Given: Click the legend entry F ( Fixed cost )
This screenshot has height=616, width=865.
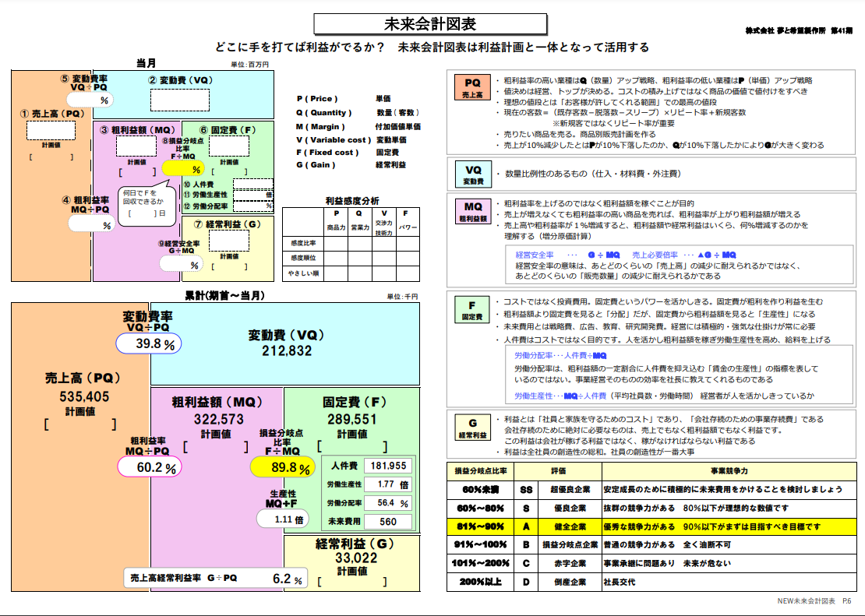Looking at the screenshot, I should click(327, 152).
